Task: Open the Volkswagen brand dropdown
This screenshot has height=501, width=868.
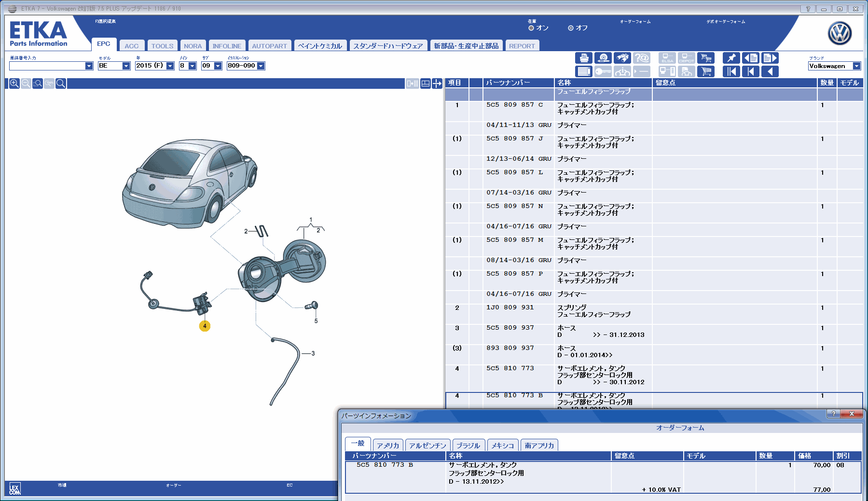Action: [857, 66]
